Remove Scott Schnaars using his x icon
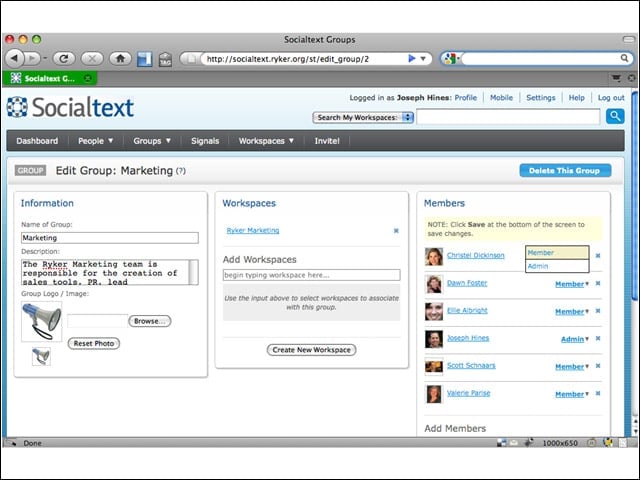The width and height of the screenshot is (640, 480). click(598, 366)
